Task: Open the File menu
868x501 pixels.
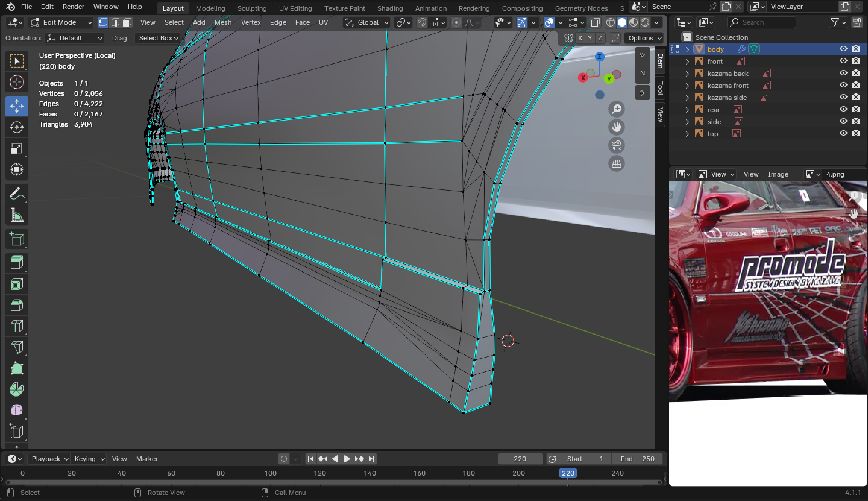Action: (x=27, y=7)
